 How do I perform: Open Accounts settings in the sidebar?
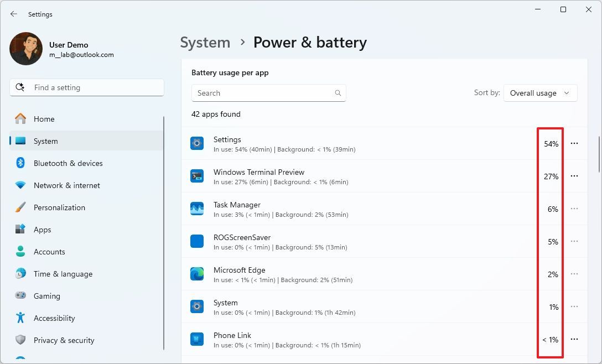tap(22, 252)
